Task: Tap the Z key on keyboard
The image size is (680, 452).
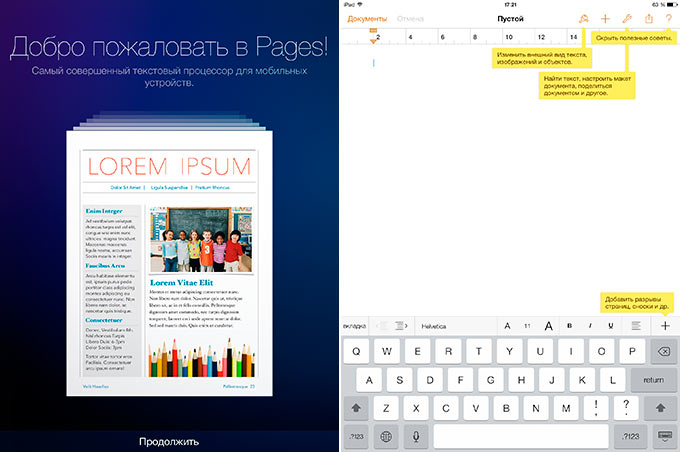Action: [386, 408]
